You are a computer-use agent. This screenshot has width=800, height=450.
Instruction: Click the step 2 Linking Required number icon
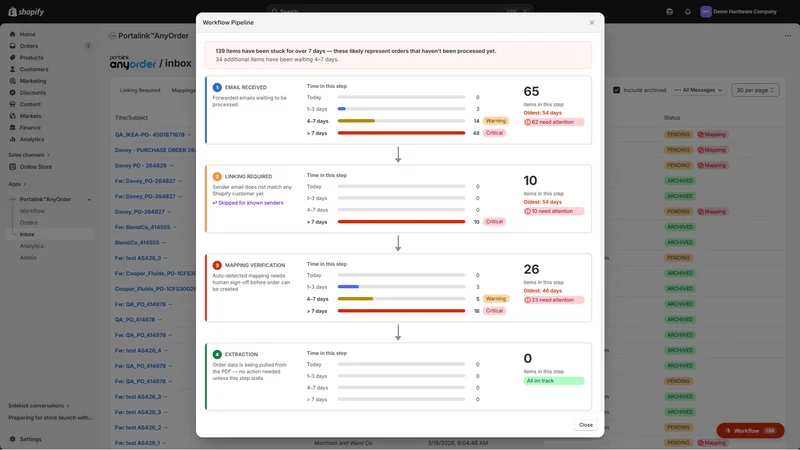[217, 177]
